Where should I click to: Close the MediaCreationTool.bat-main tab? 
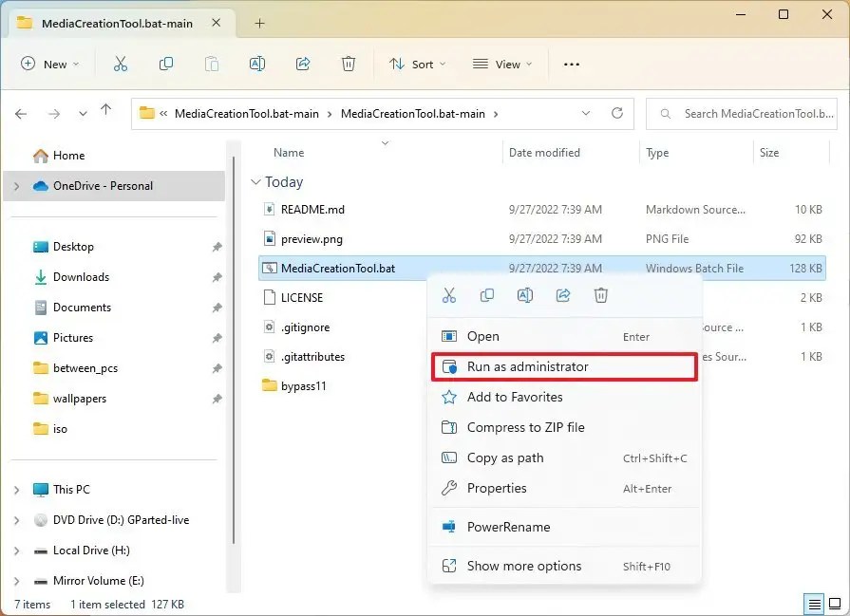tap(216, 23)
